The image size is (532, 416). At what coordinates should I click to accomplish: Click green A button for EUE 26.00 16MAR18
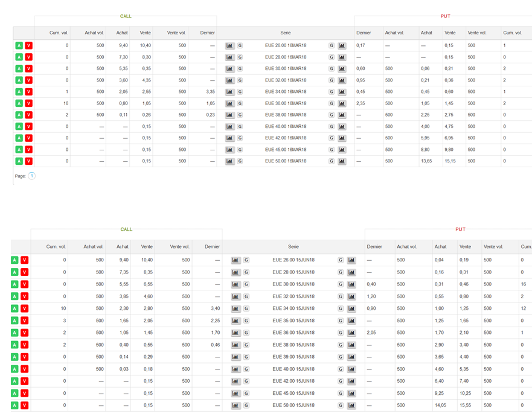pos(19,45)
